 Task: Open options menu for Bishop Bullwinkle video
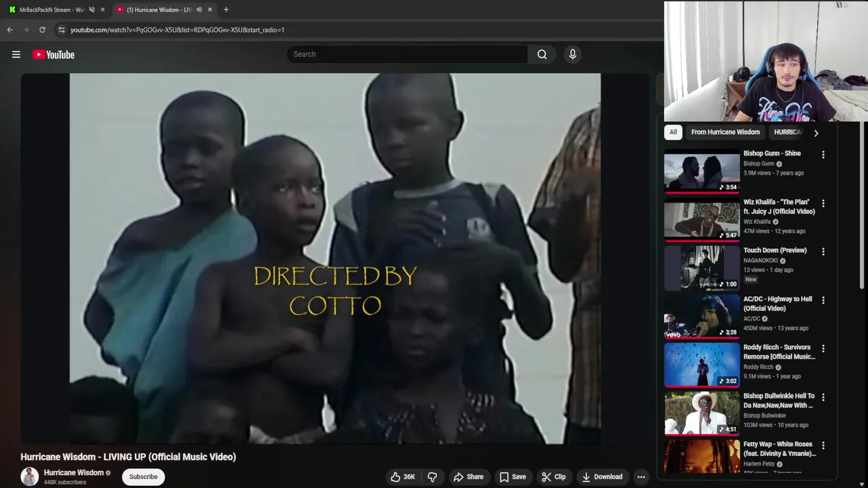tap(823, 397)
